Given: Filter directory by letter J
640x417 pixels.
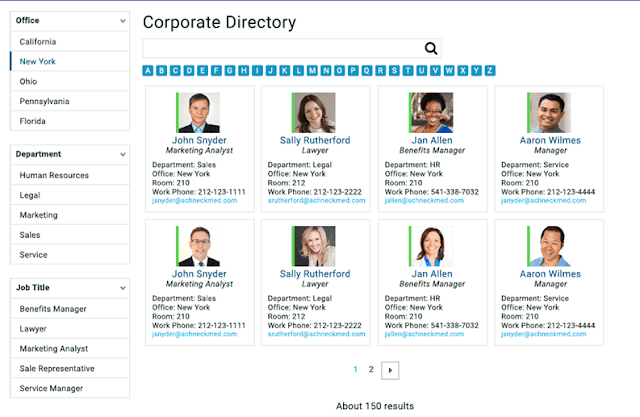Looking at the screenshot, I should pos(271,71).
